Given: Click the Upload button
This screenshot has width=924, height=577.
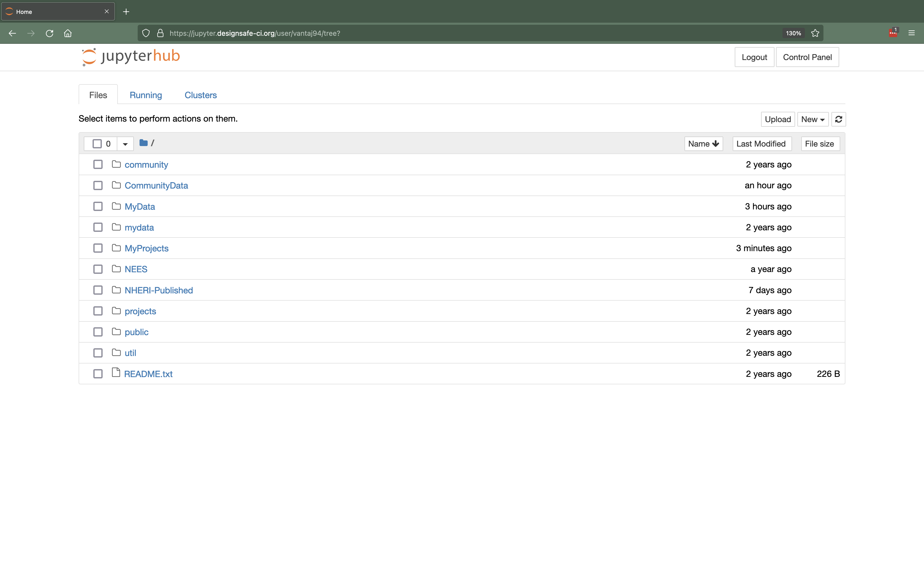Looking at the screenshot, I should point(777,119).
